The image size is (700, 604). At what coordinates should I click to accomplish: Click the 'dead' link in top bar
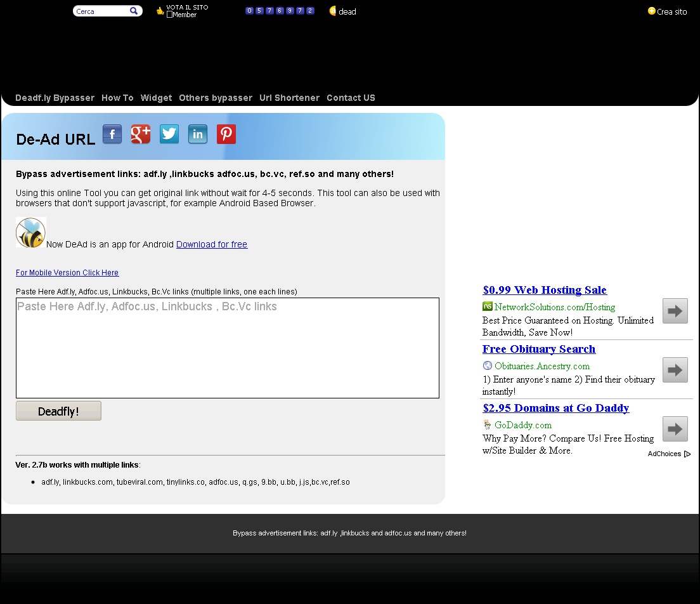click(x=347, y=11)
